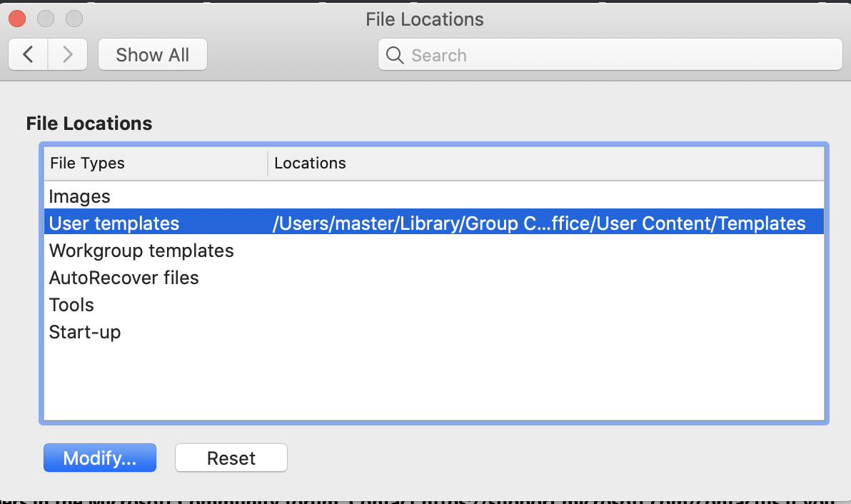
Task: Show All preferences panes
Action: coord(153,54)
